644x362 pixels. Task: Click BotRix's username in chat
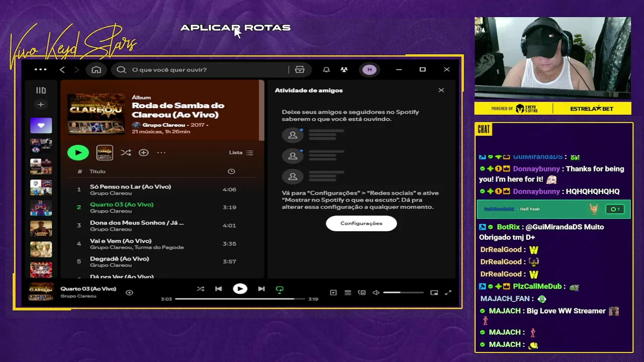pyautogui.click(x=509, y=227)
